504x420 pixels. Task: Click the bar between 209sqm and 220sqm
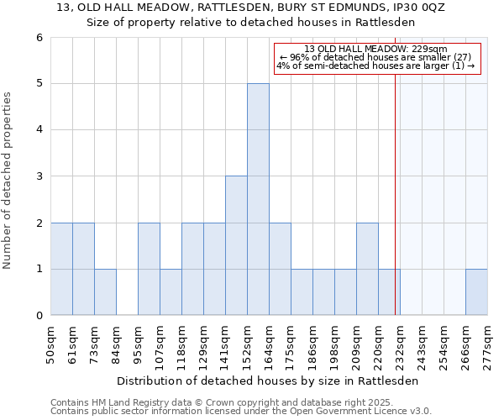[x=367, y=269]
